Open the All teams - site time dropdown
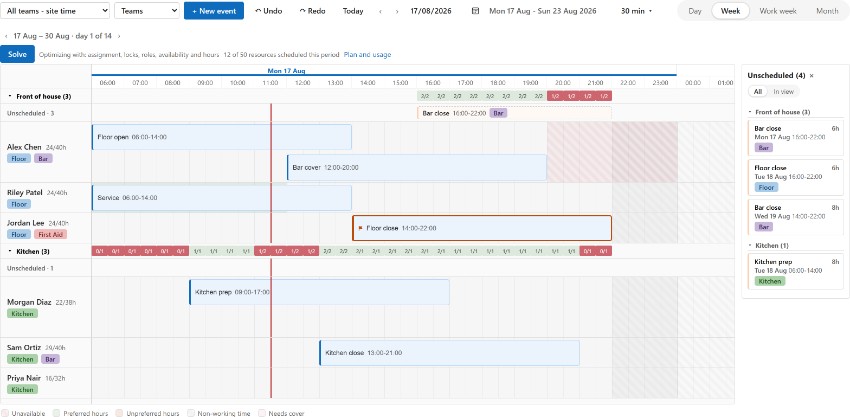 (55, 11)
